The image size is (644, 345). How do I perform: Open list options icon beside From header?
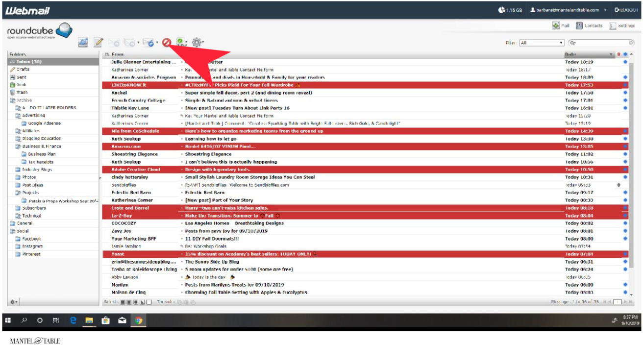[x=107, y=54]
